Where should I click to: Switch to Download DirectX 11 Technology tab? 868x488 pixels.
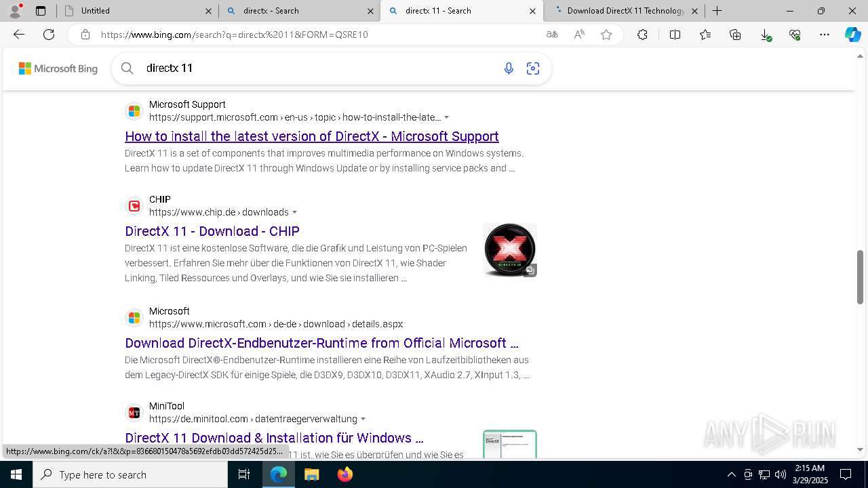[624, 11]
